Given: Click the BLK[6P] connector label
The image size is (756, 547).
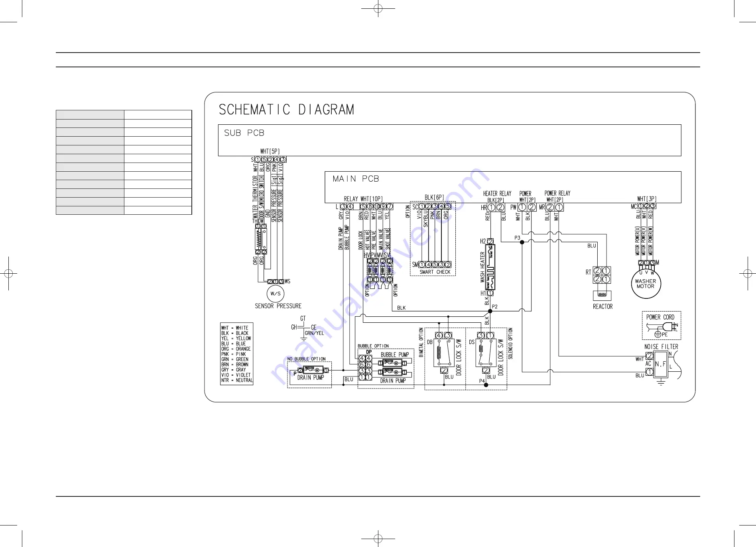Looking at the screenshot, I should click(434, 197).
